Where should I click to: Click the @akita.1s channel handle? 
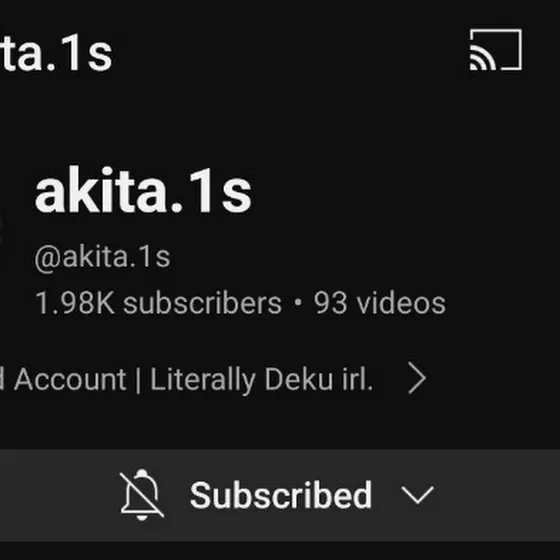tap(102, 257)
